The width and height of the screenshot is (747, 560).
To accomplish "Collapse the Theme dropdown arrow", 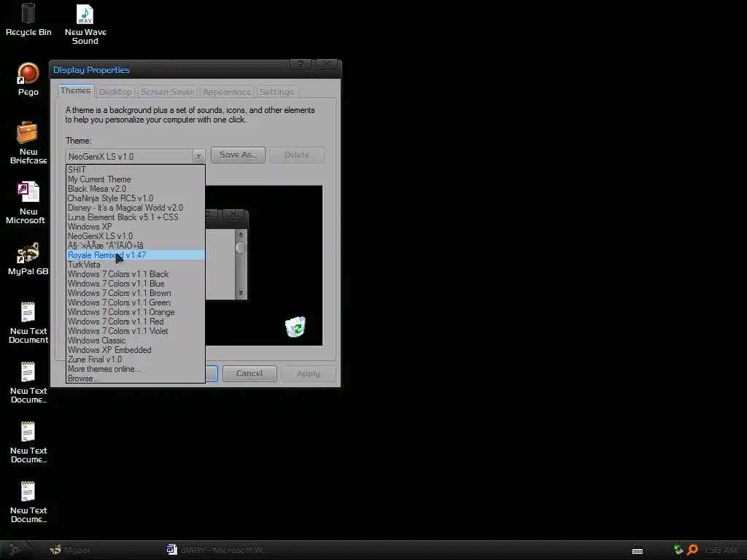I will (198, 156).
